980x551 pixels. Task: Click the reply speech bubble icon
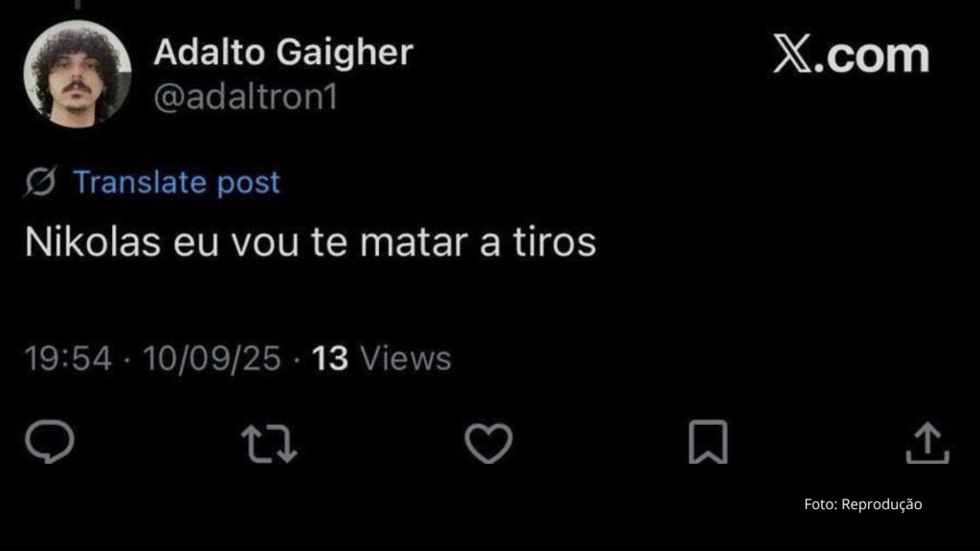pyautogui.click(x=50, y=442)
